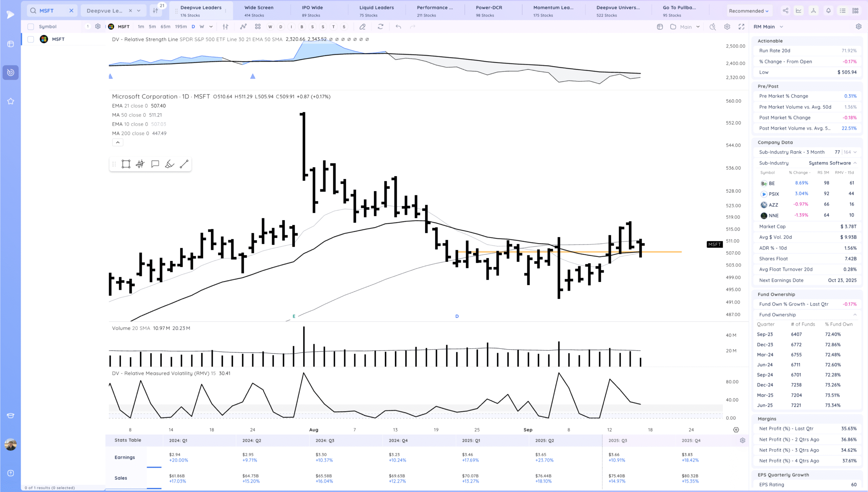
Task: Select the 1m timeframe
Action: click(141, 26)
